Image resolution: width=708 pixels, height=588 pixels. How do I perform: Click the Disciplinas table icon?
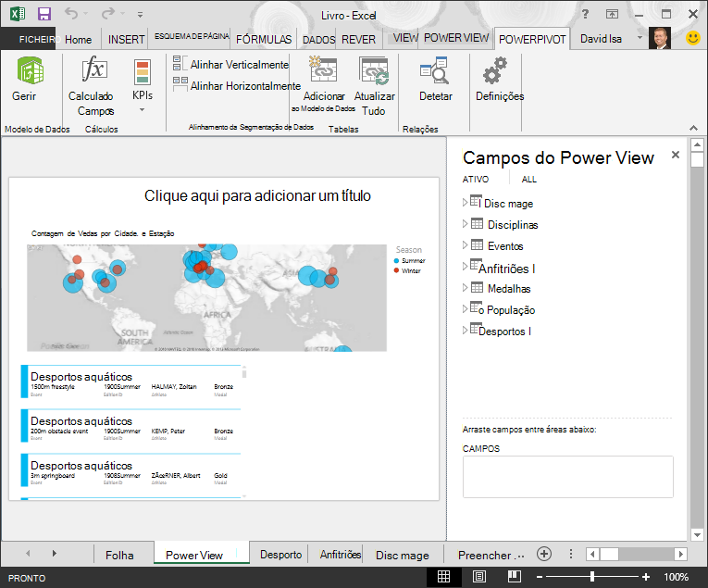point(477,223)
